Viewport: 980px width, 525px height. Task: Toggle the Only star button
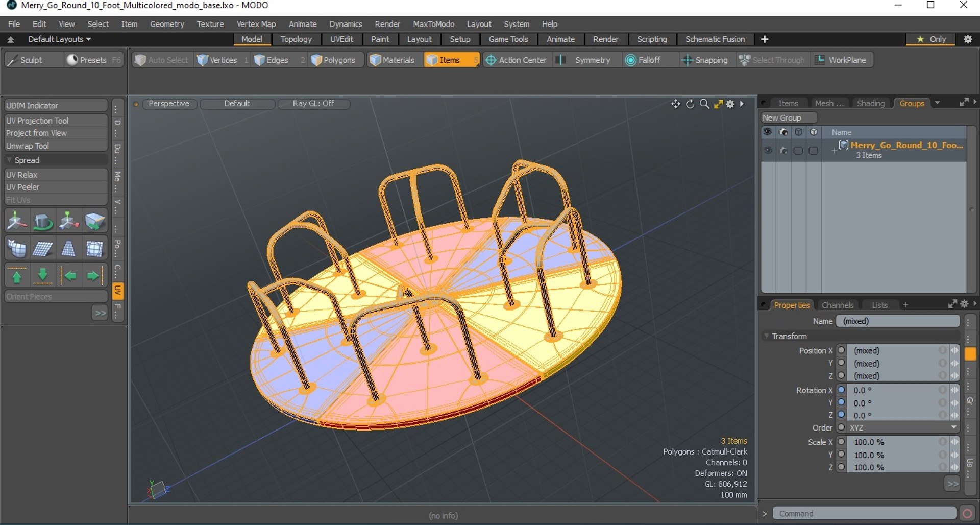931,39
